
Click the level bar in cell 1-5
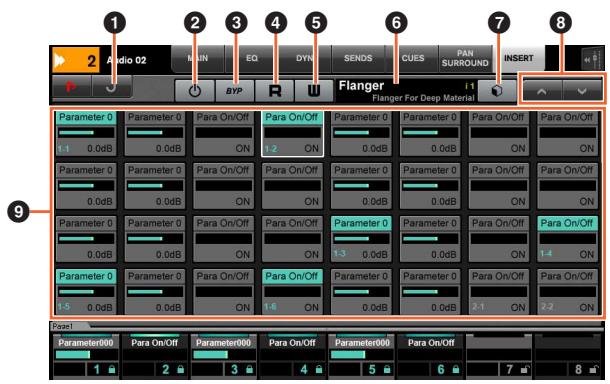click(86, 291)
